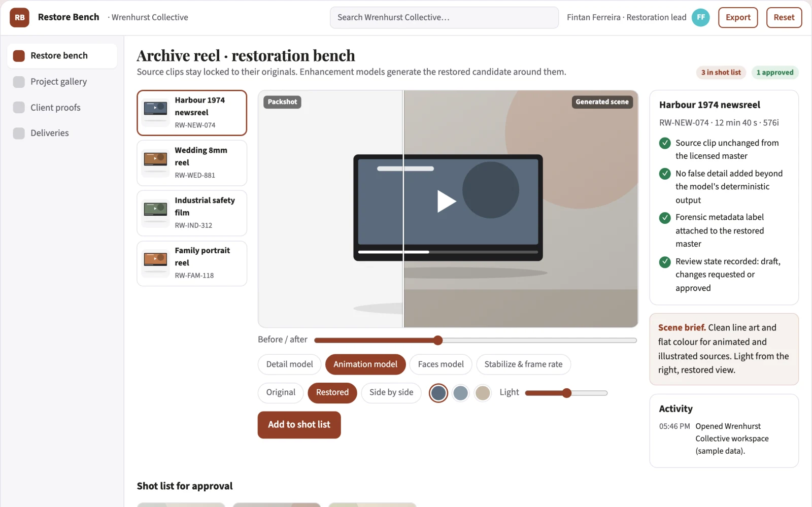Open Project gallery page

pos(62,82)
